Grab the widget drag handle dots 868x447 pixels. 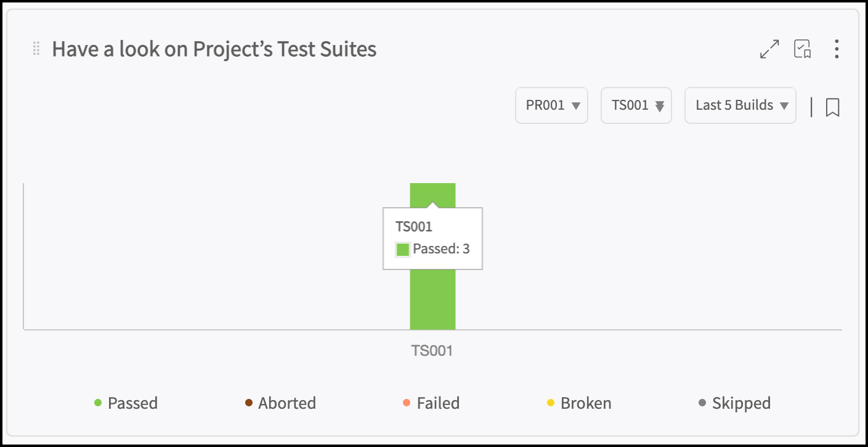pyautogui.click(x=36, y=49)
